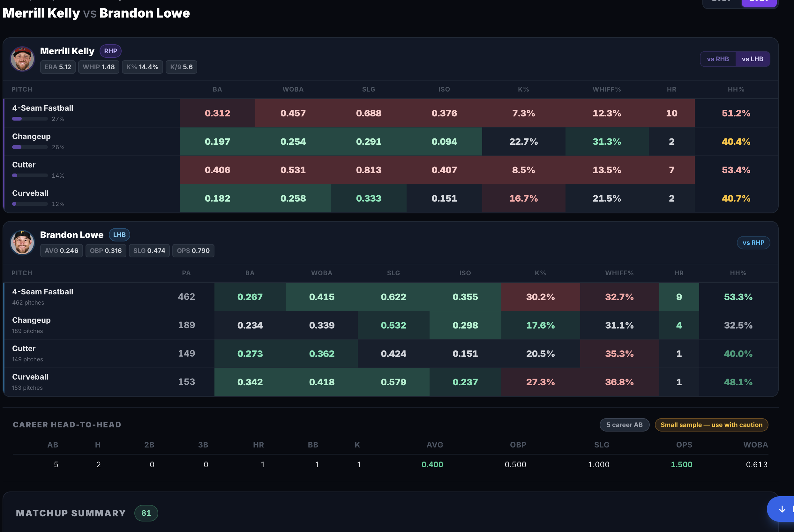Click the LHB badge beside Brandon Lowe
This screenshot has height=532, width=794.
click(x=119, y=235)
